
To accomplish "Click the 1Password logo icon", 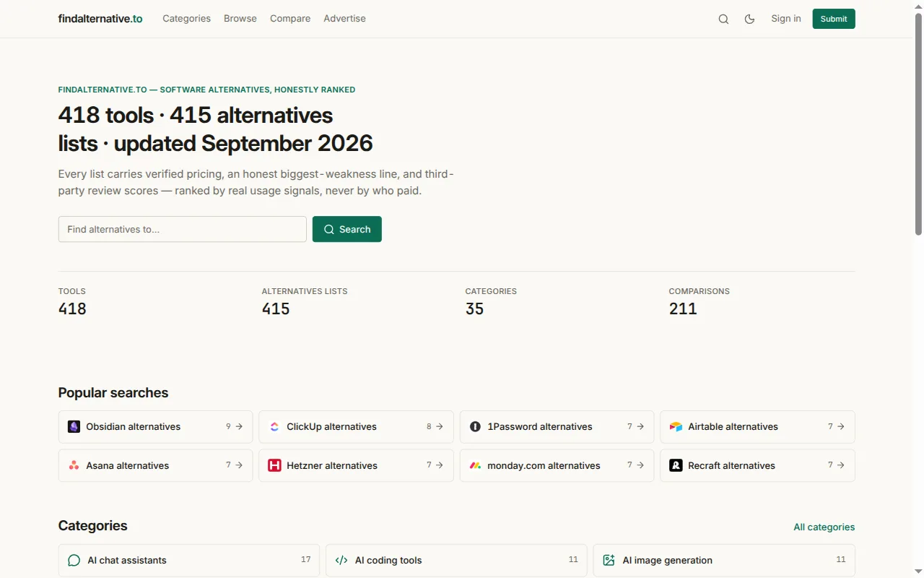I will (475, 426).
